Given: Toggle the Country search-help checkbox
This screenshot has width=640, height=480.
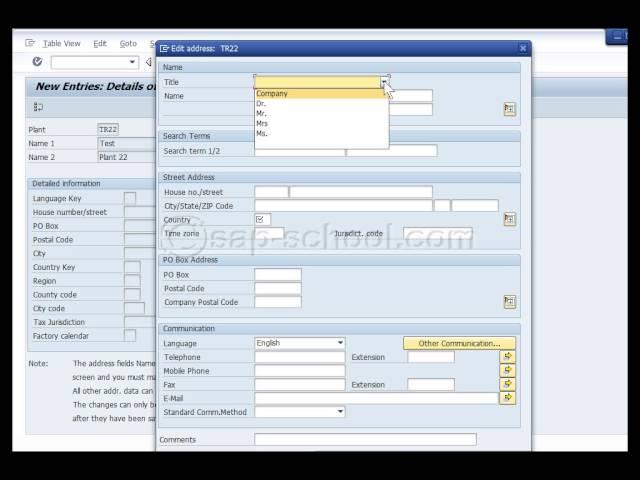Looking at the screenshot, I should pyautogui.click(x=260, y=220).
